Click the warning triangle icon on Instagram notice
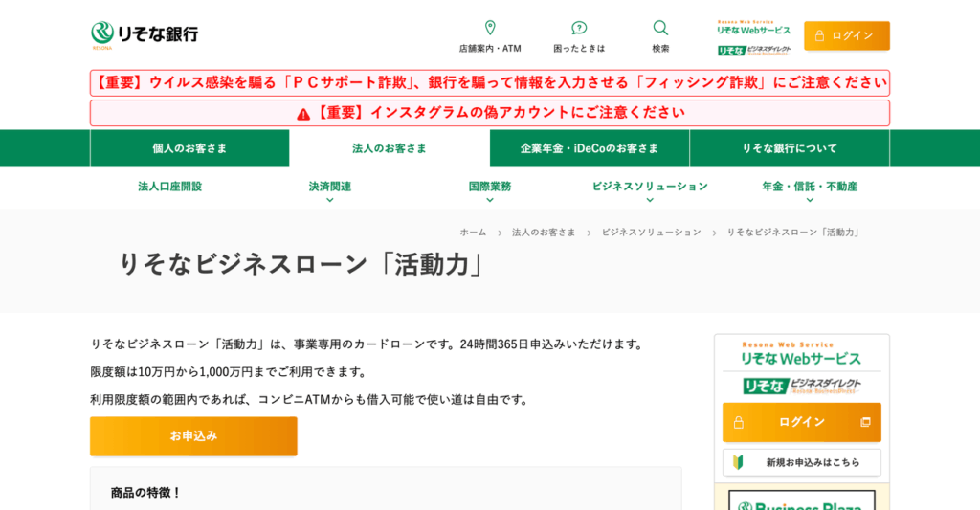Image resolution: width=980 pixels, height=510 pixels. pos(303,114)
